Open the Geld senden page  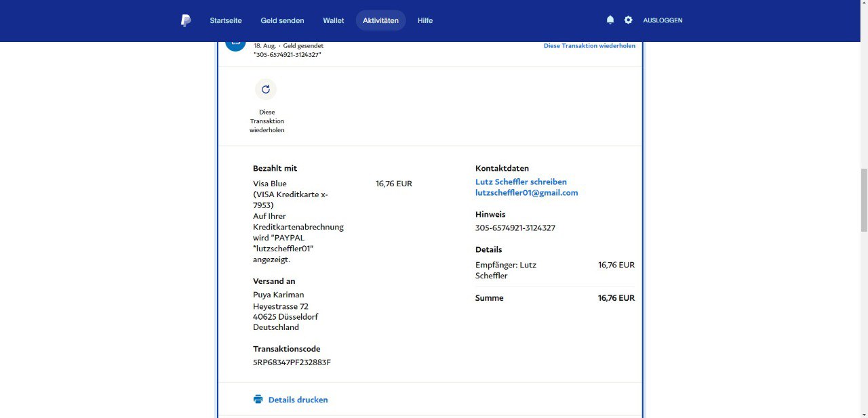tap(282, 20)
